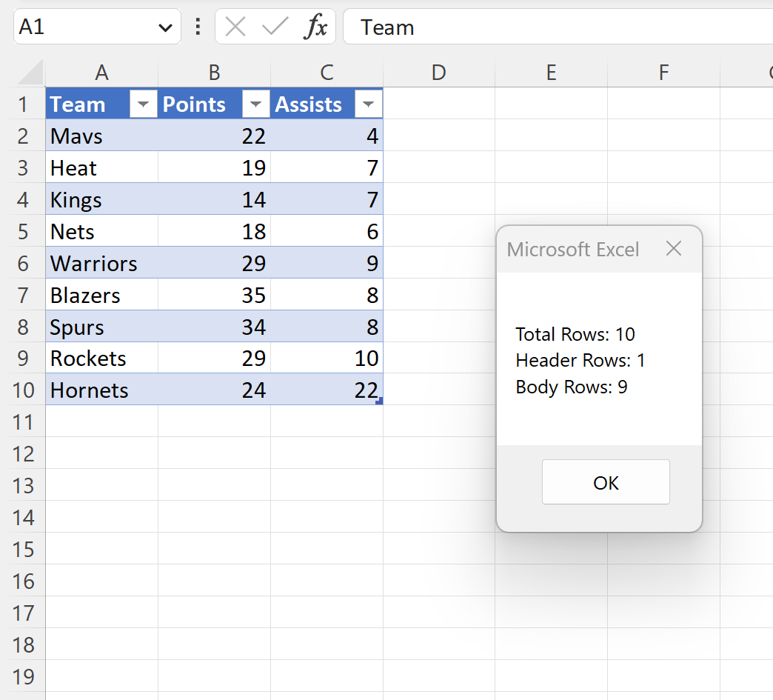Select Spurs points value 34

[214, 327]
